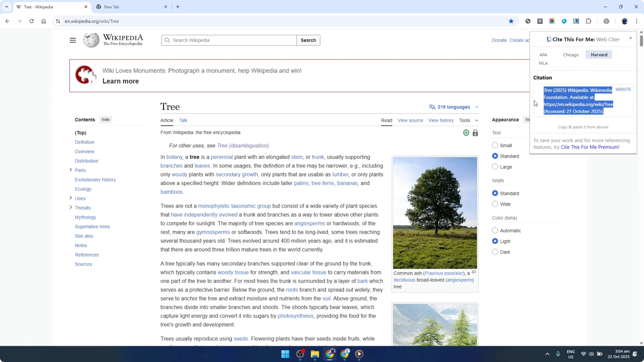This screenshot has height=362, width=644.
Task: Select Wide width option
Action: [x=495, y=204]
